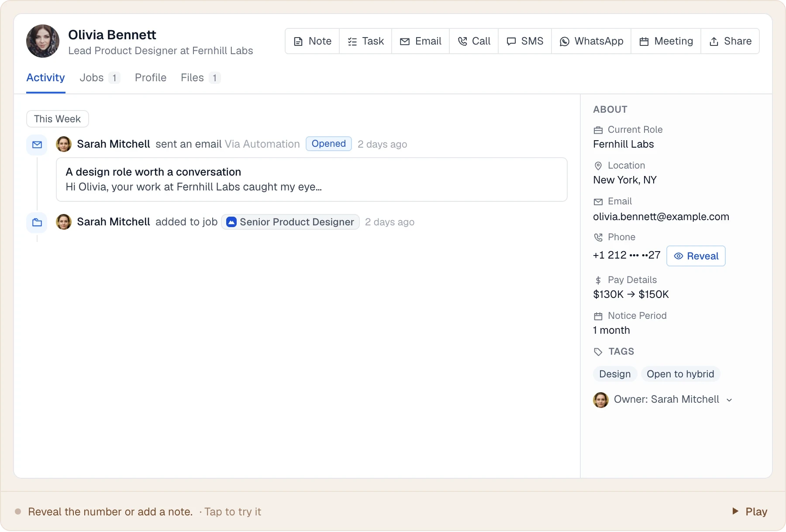
Task: Click the Tap to try it hint
Action: tap(233, 511)
